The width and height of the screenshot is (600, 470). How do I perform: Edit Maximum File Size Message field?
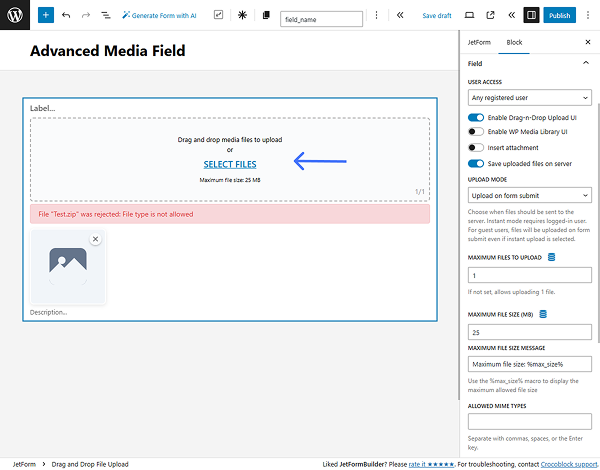(x=530, y=364)
